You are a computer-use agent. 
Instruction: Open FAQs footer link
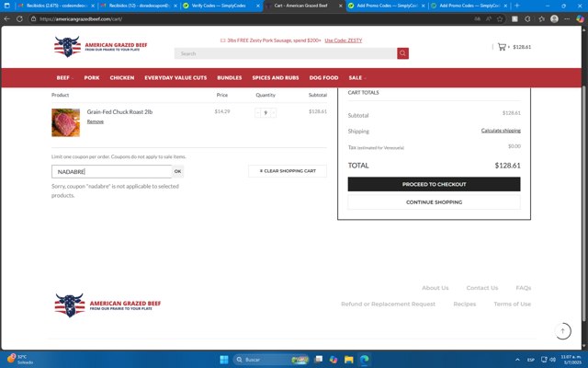(524, 288)
